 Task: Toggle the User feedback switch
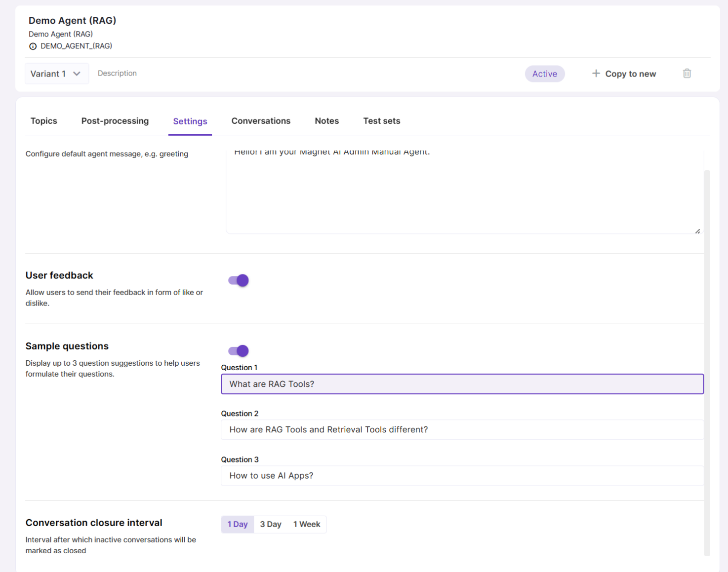239,280
